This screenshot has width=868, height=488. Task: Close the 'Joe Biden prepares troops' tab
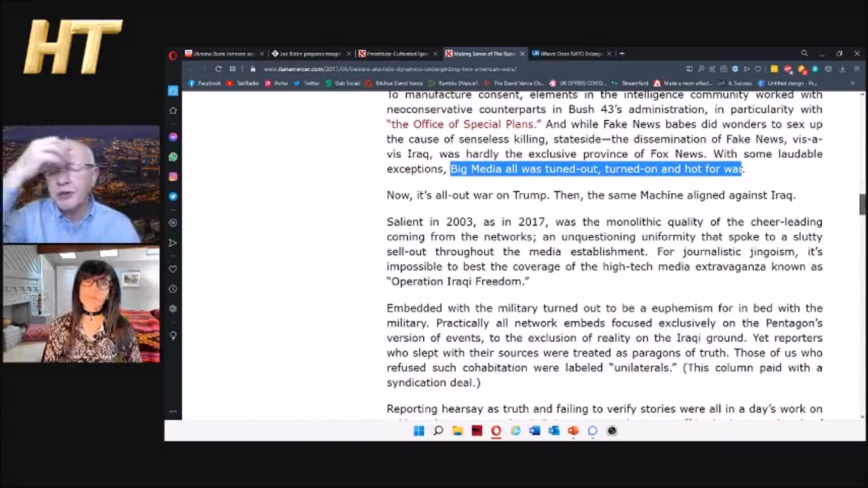point(349,54)
